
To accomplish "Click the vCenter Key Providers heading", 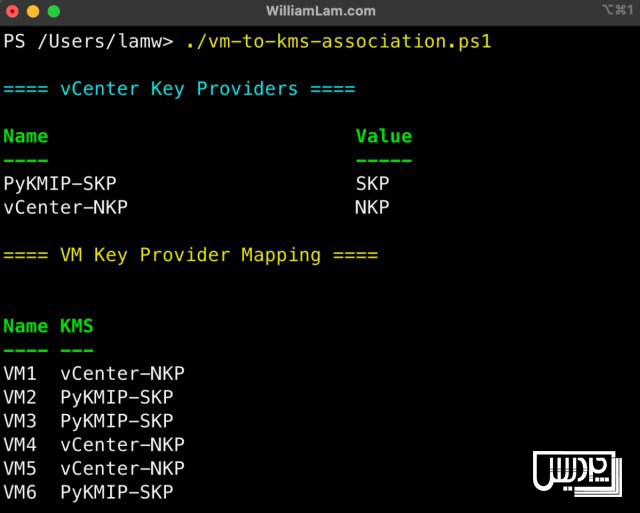I will point(179,89).
